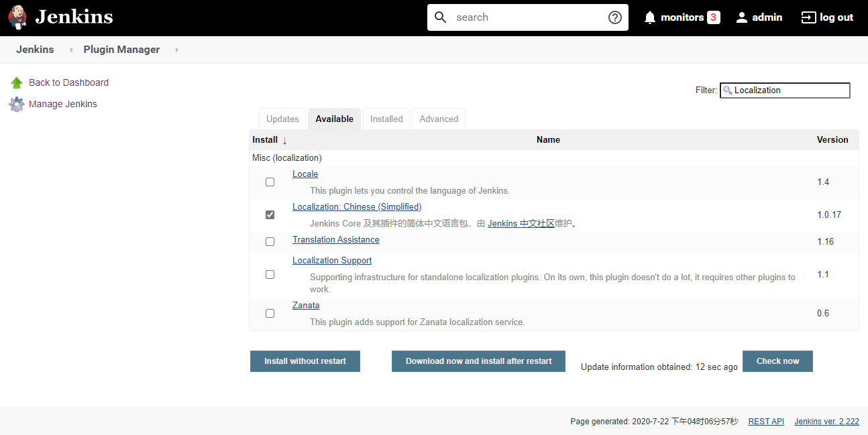Go to the Advanced tab
Viewport: 868px width, 435px height.
(x=439, y=119)
